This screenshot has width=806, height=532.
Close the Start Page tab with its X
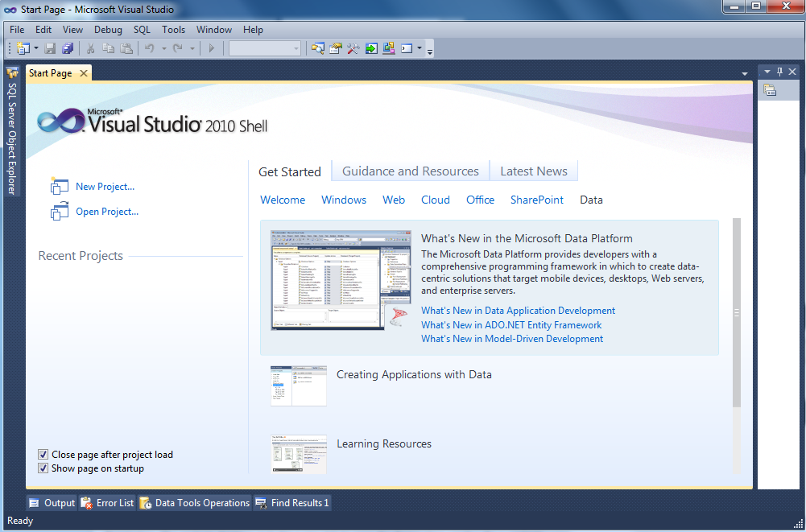(83, 73)
